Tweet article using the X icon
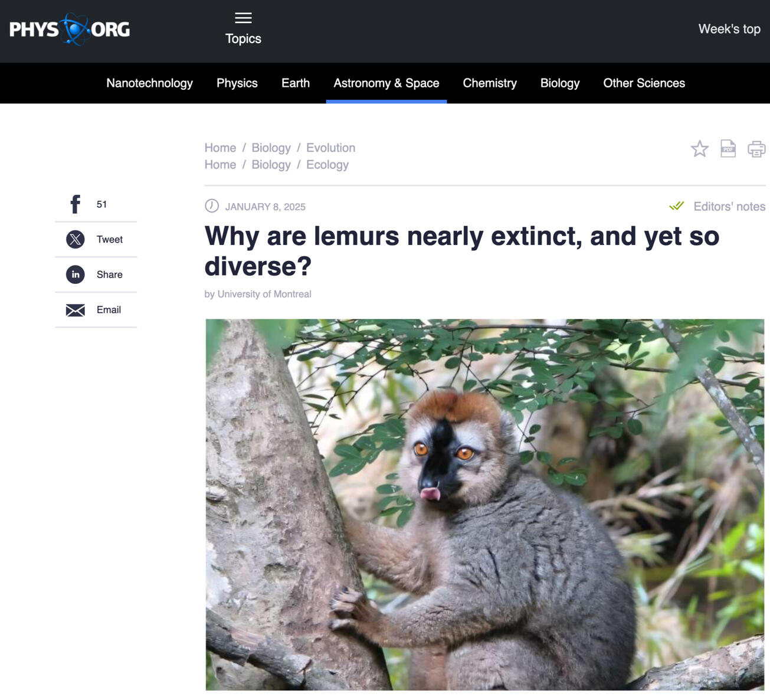The width and height of the screenshot is (770, 700). (76, 239)
